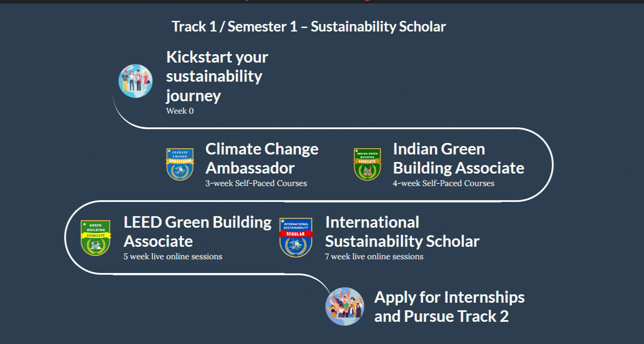This screenshot has height=344, width=644.
Task: Click the Climate Change Ambassador badge icon
Action: 180,164
